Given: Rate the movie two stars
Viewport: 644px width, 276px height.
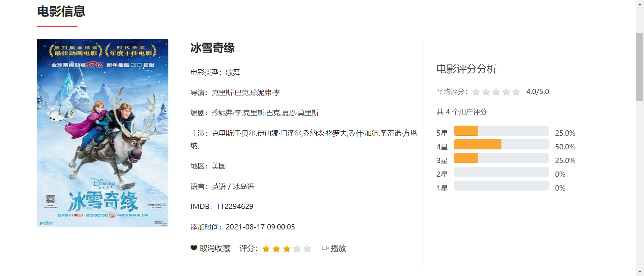Looking at the screenshot, I should click(x=276, y=249).
